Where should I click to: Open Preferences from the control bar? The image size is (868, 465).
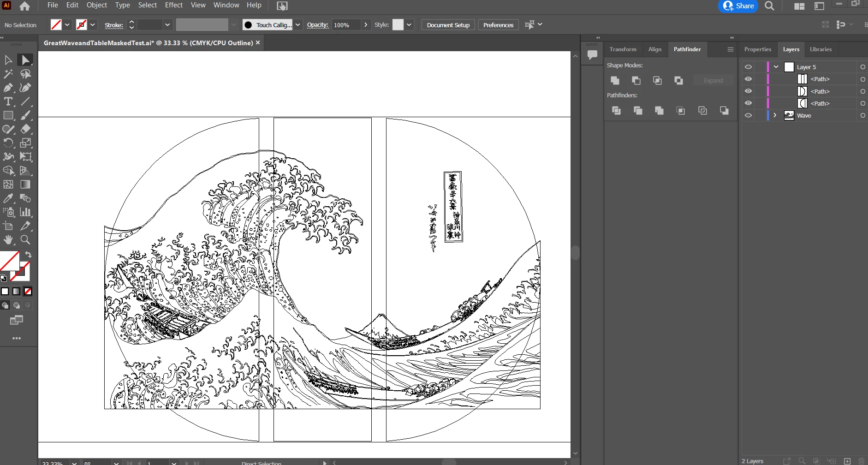click(498, 25)
